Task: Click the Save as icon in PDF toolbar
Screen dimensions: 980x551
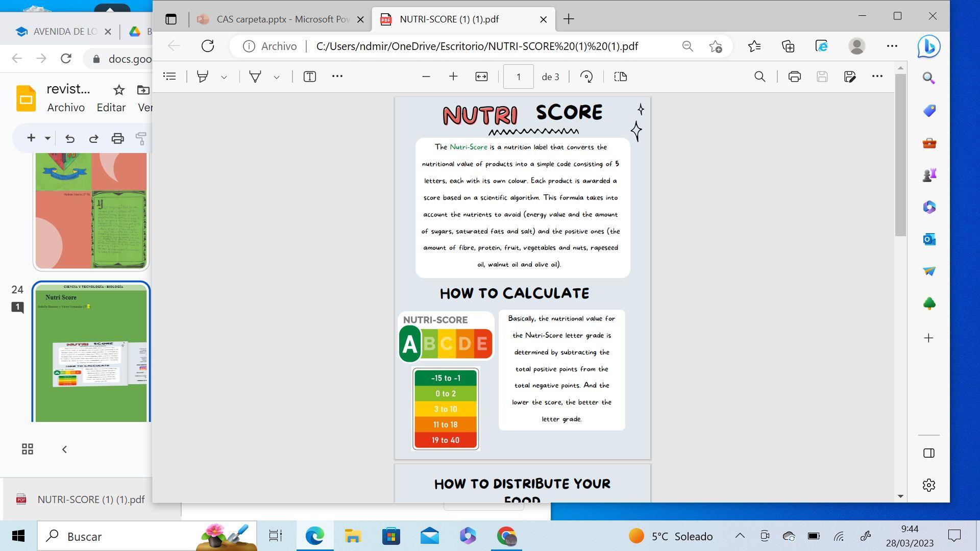Action: click(850, 77)
